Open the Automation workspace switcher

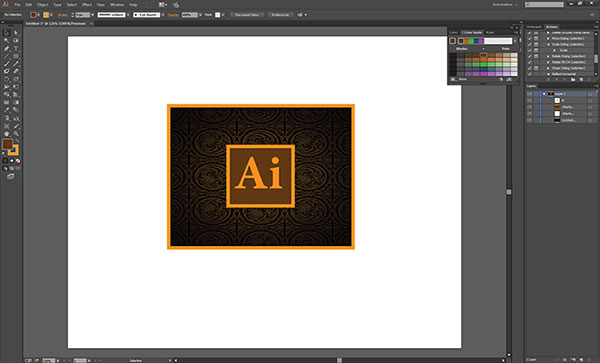click(x=505, y=5)
